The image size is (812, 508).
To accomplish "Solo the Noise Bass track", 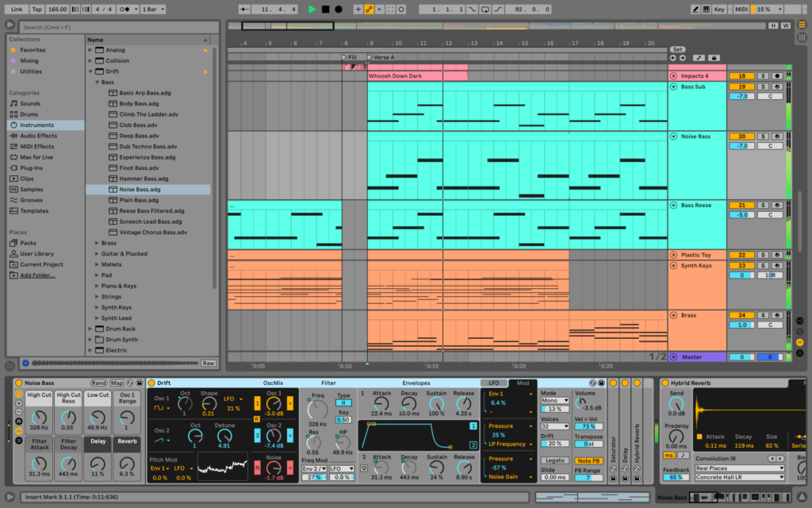I will point(763,137).
